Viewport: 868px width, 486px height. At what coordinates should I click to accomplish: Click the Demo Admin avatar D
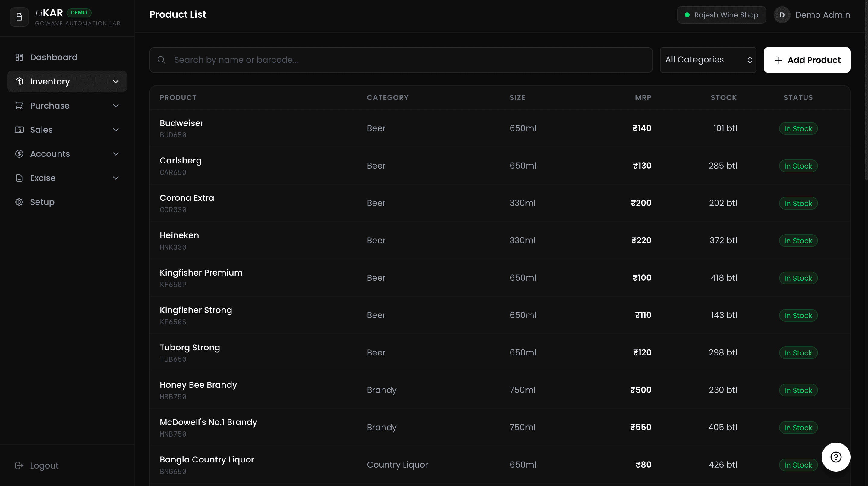pyautogui.click(x=782, y=15)
